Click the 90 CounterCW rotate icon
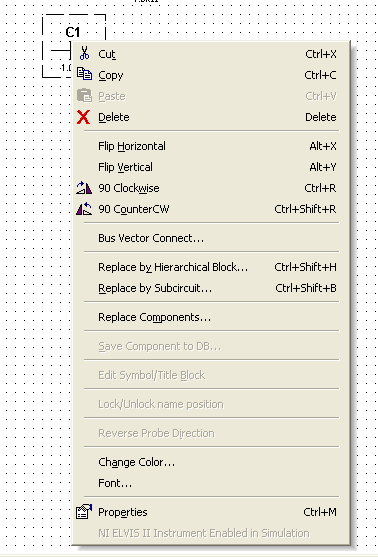This screenshot has height=557, width=378. click(84, 209)
